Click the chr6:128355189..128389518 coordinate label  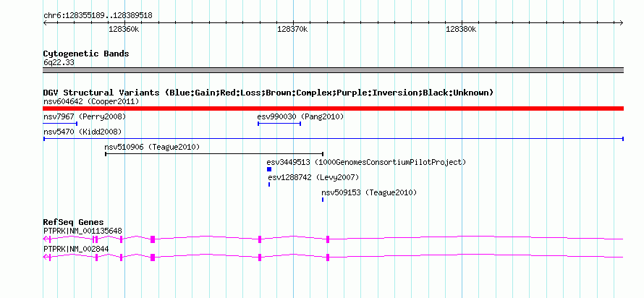tap(98, 16)
